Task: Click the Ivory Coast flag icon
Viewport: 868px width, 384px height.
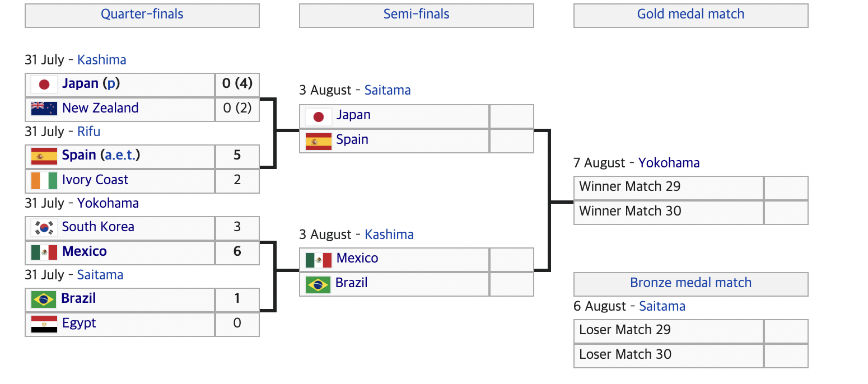Action: point(44,180)
